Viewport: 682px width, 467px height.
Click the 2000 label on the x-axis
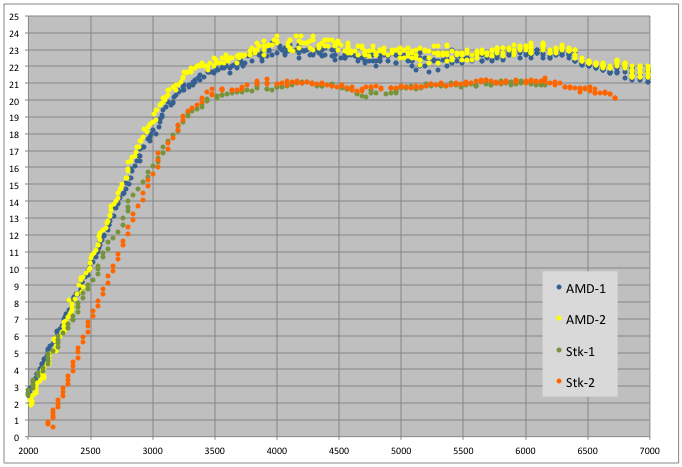pyautogui.click(x=27, y=451)
